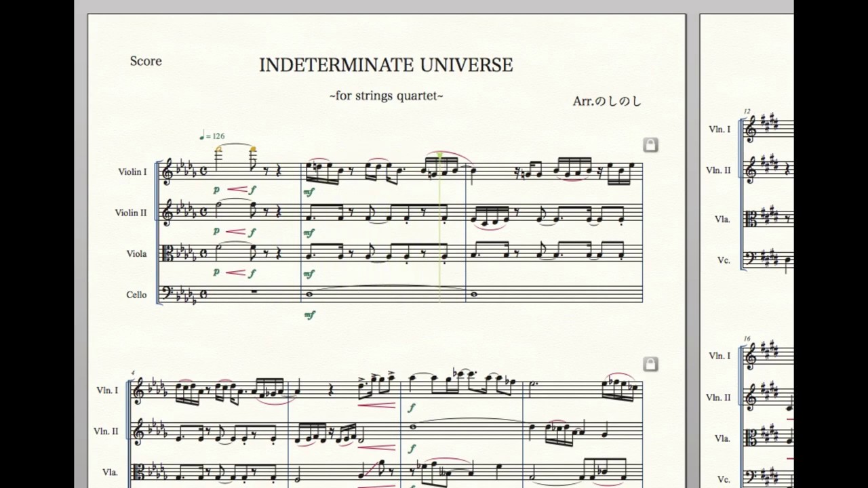Image resolution: width=868 pixels, height=488 pixels.
Task: Click the lock icon on the first system
Action: (x=650, y=145)
